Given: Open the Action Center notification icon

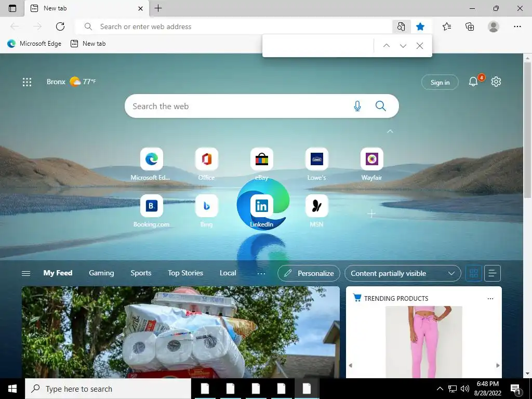Looking at the screenshot, I should [516, 389].
